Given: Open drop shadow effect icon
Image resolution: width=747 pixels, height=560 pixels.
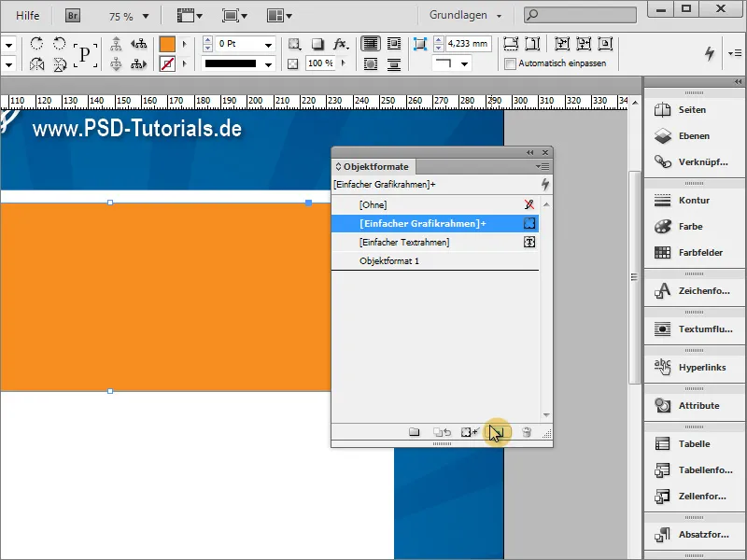Looking at the screenshot, I should pyautogui.click(x=317, y=44).
